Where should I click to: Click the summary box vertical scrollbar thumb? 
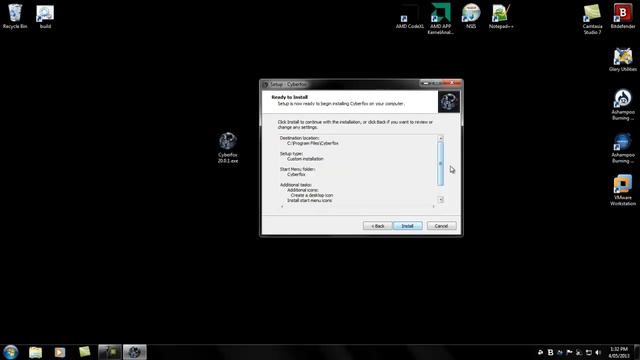pos(440,164)
